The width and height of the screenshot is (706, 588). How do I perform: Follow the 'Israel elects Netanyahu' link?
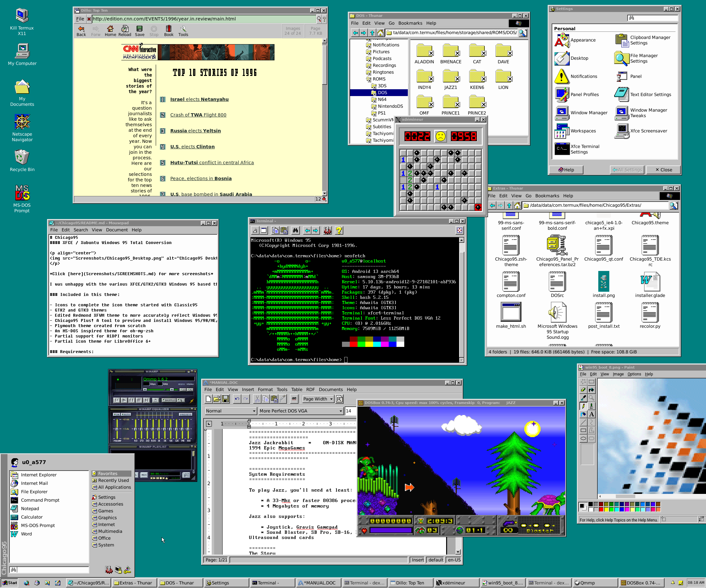(x=199, y=99)
